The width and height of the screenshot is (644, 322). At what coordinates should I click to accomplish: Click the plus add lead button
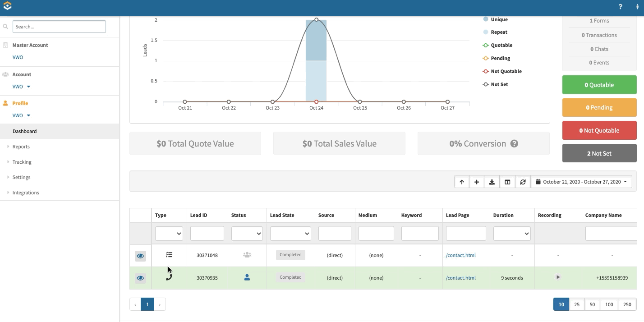coord(477,182)
